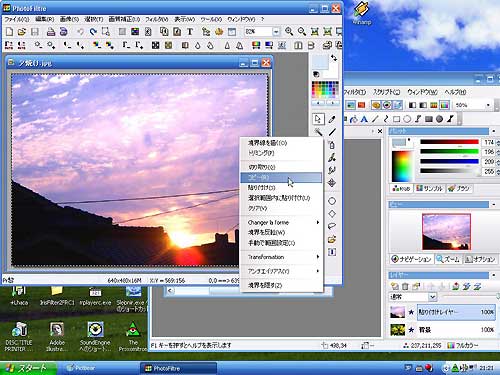
Task: Click the new layer icon in Pictbear layer panel
Action: point(395,286)
